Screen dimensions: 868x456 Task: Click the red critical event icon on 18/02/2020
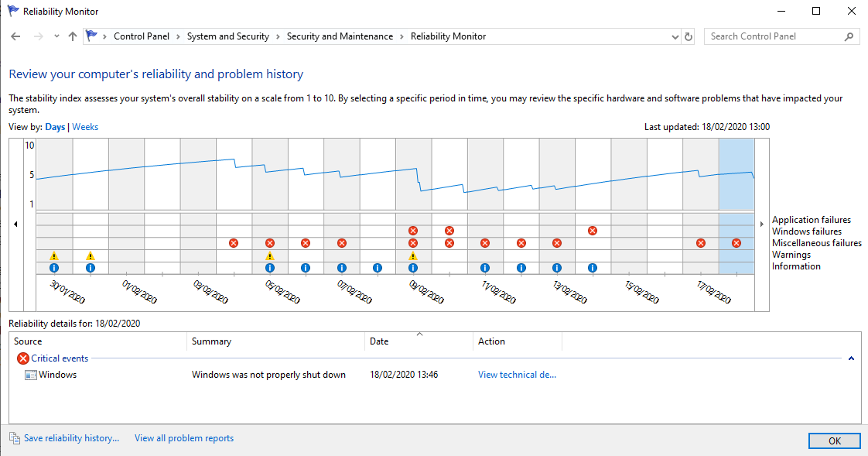[x=735, y=242]
